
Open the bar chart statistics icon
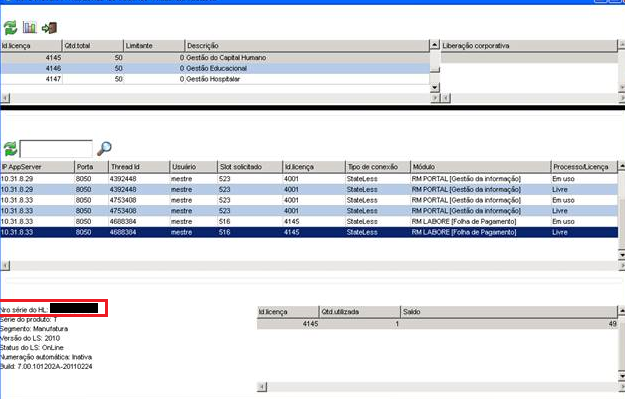coord(29,28)
